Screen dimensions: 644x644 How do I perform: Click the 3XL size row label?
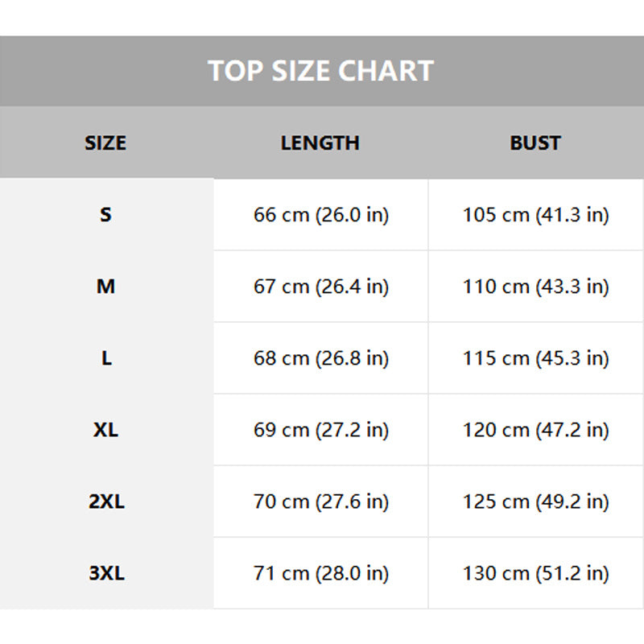(x=106, y=573)
